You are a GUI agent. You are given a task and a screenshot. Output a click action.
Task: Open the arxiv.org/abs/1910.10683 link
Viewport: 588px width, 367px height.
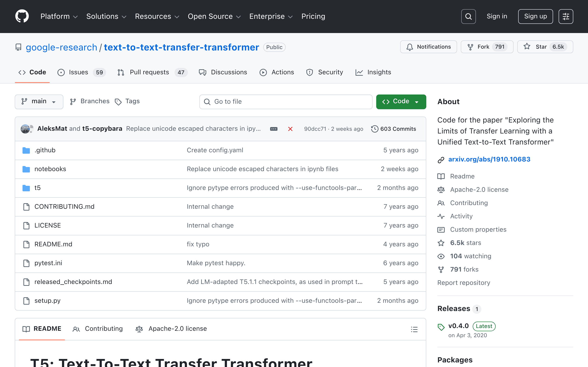pos(489,159)
